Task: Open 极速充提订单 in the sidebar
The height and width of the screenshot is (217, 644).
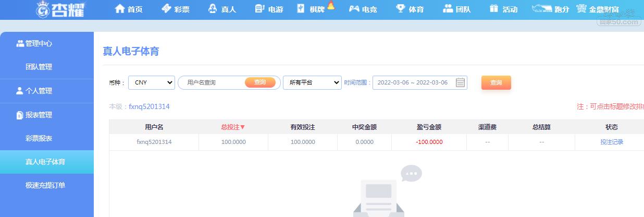Action: point(47,185)
